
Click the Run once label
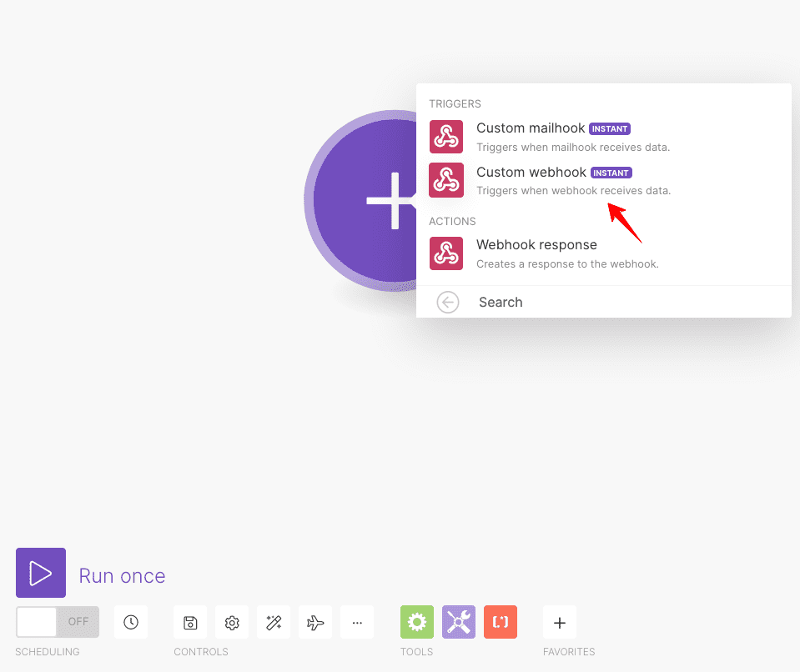point(122,575)
